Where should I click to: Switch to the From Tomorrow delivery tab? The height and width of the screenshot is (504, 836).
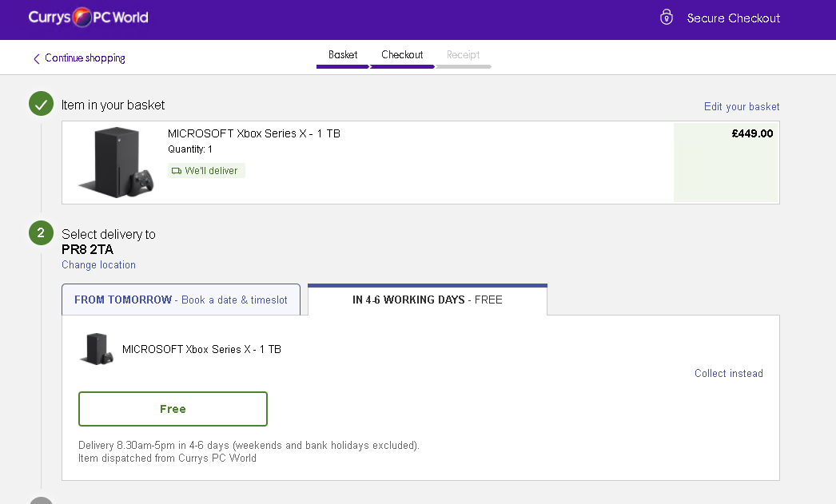point(181,300)
